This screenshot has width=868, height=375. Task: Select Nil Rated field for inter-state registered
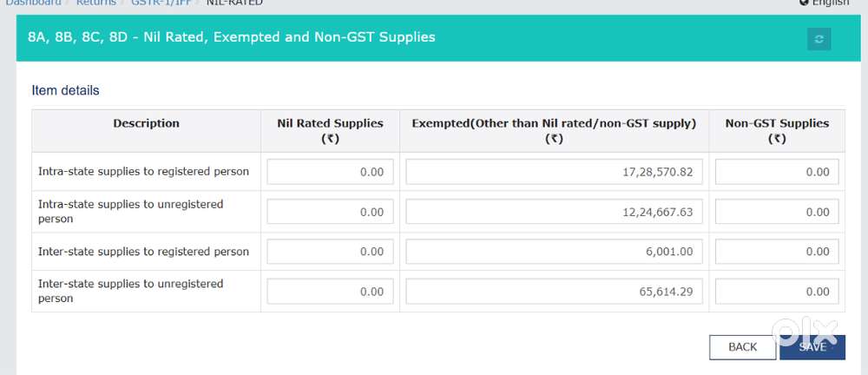pos(330,252)
